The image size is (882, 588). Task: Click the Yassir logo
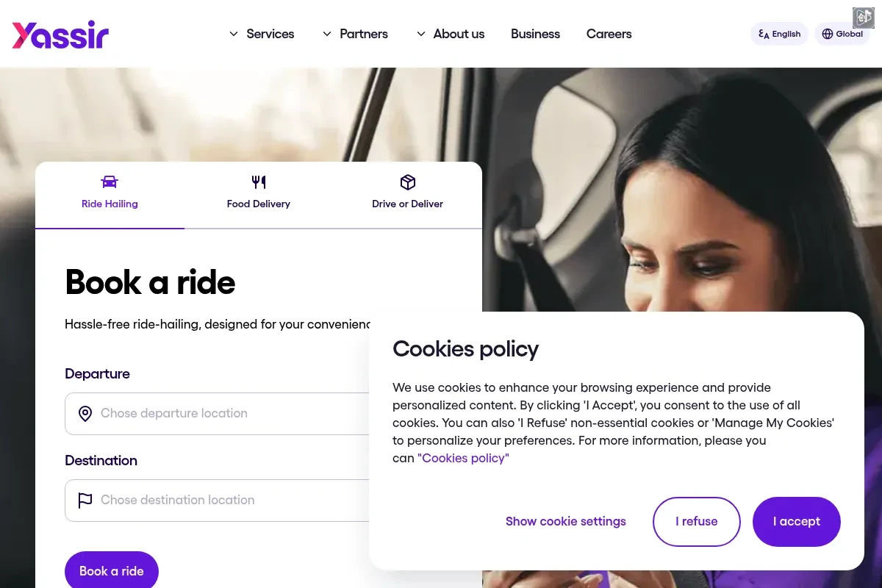pos(60,35)
